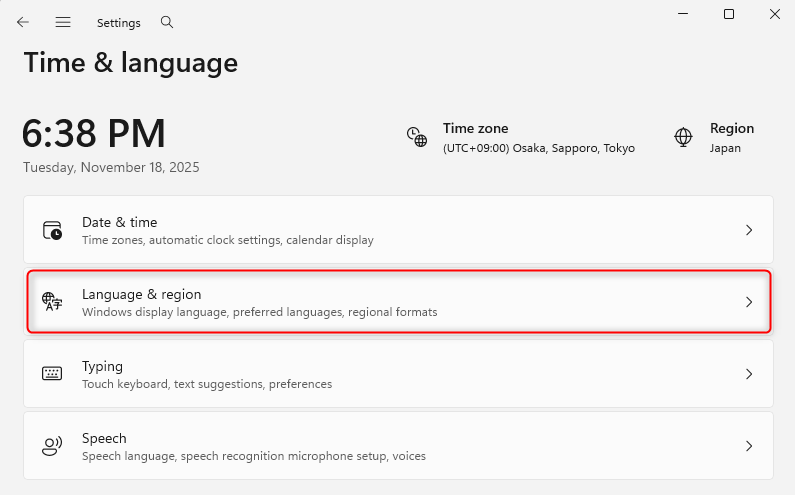
Task: Click the Date & time calendar icon
Action: pyautogui.click(x=52, y=230)
